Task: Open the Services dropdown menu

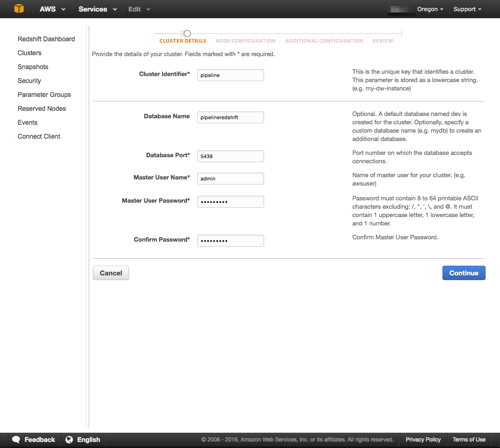Action: pos(97,9)
